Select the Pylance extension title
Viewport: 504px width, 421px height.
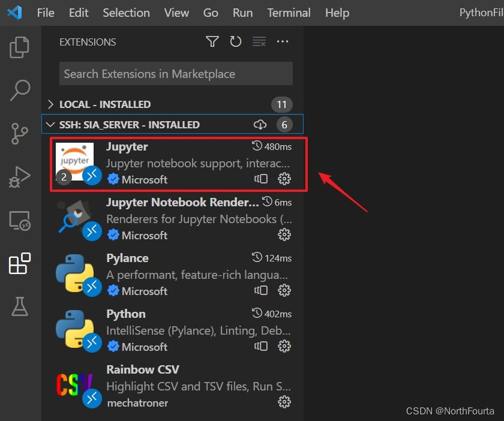tap(127, 258)
